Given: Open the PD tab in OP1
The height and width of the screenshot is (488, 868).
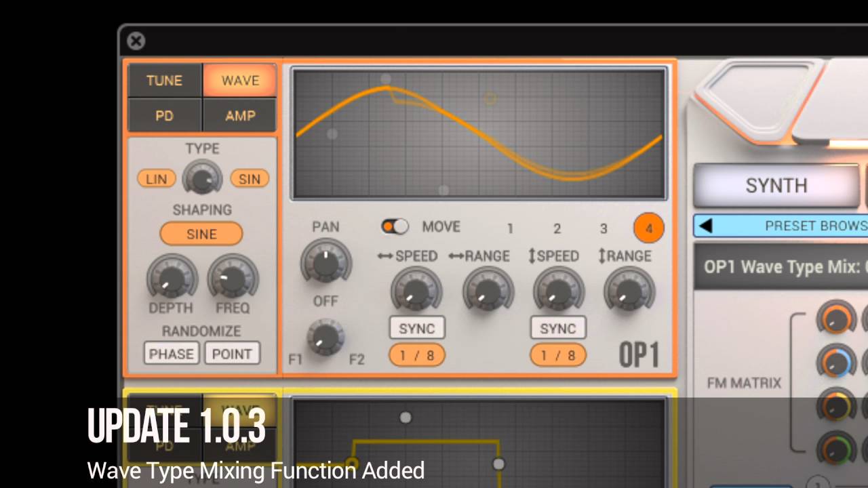Looking at the screenshot, I should [164, 115].
